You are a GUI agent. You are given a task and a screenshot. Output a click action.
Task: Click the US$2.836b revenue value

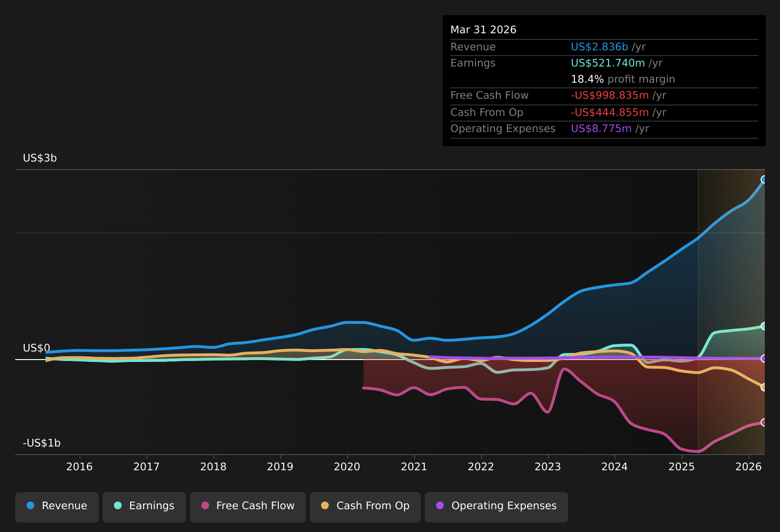click(599, 47)
